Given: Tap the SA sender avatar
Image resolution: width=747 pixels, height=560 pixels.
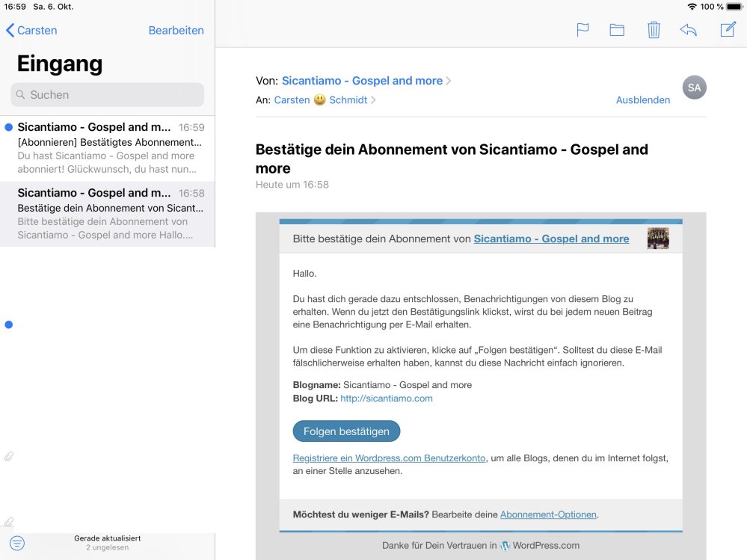Looking at the screenshot, I should [694, 87].
